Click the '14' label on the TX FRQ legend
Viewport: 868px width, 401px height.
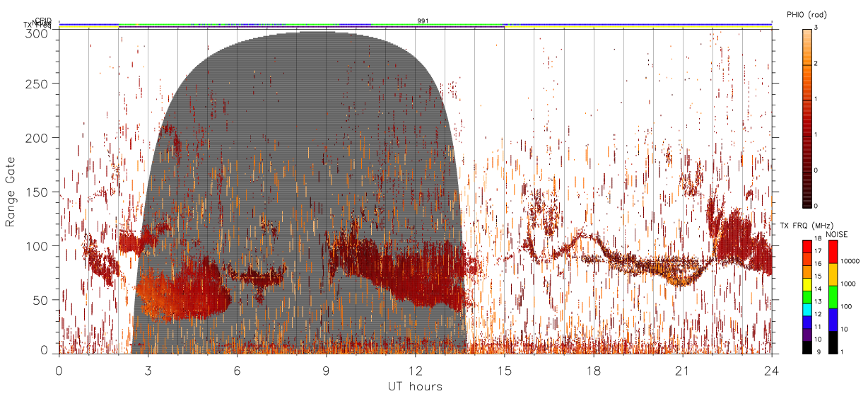[819, 289]
